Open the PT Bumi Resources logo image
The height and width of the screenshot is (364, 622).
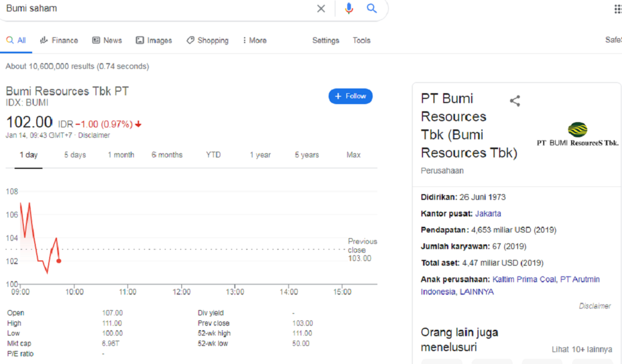(x=578, y=134)
